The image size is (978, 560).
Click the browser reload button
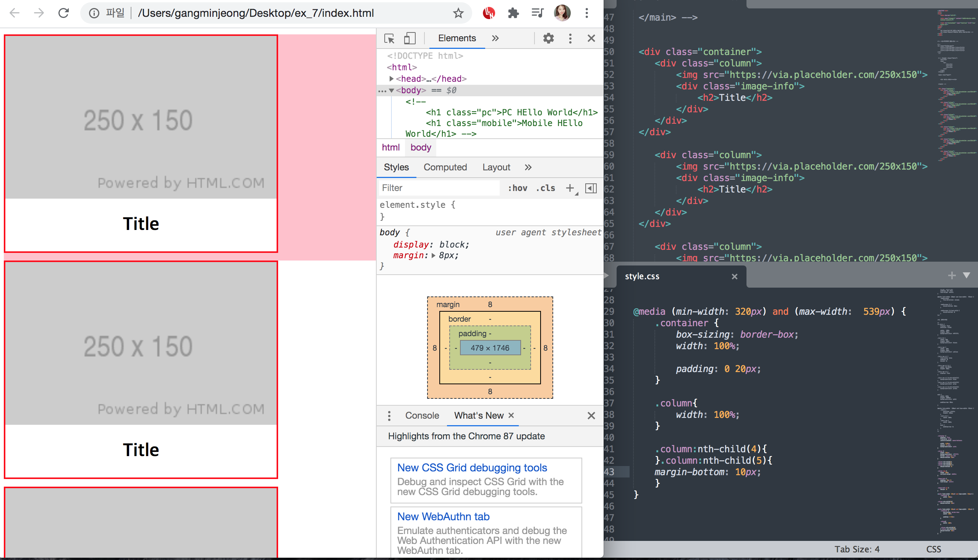click(63, 13)
